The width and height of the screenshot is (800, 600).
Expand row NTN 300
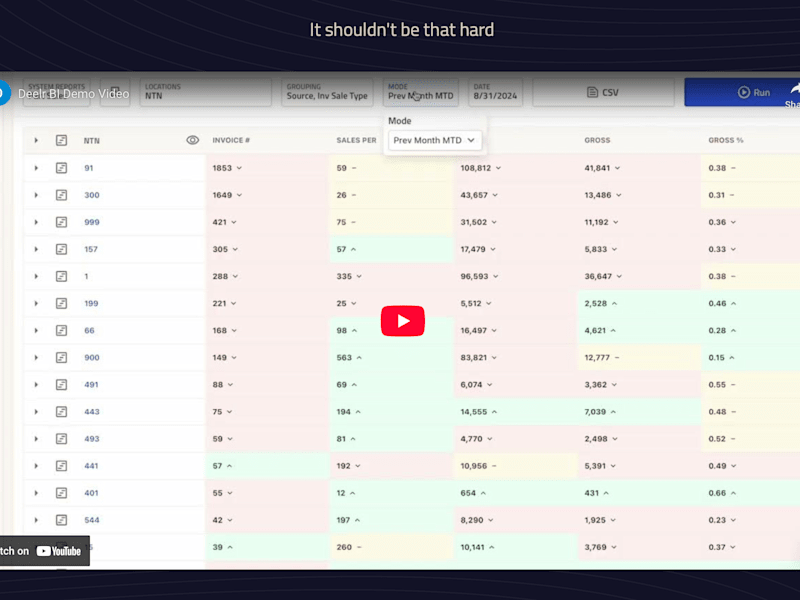[x=36, y=195]
